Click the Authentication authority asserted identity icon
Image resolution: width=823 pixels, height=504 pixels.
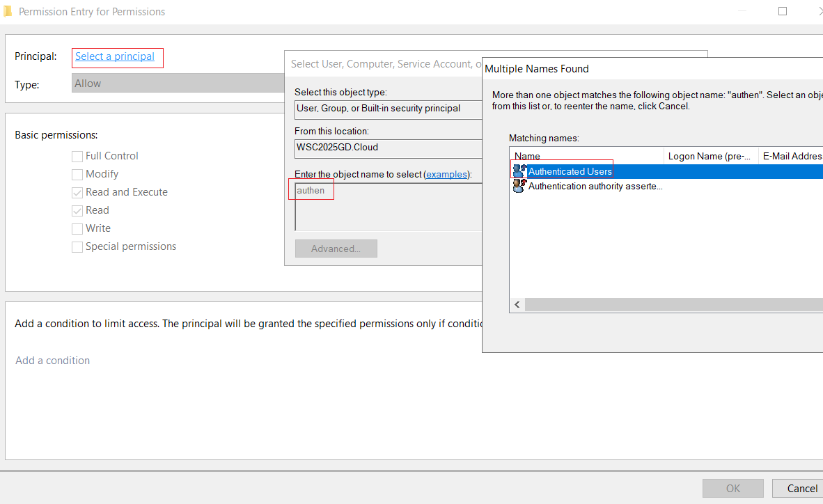pos(519,186)
